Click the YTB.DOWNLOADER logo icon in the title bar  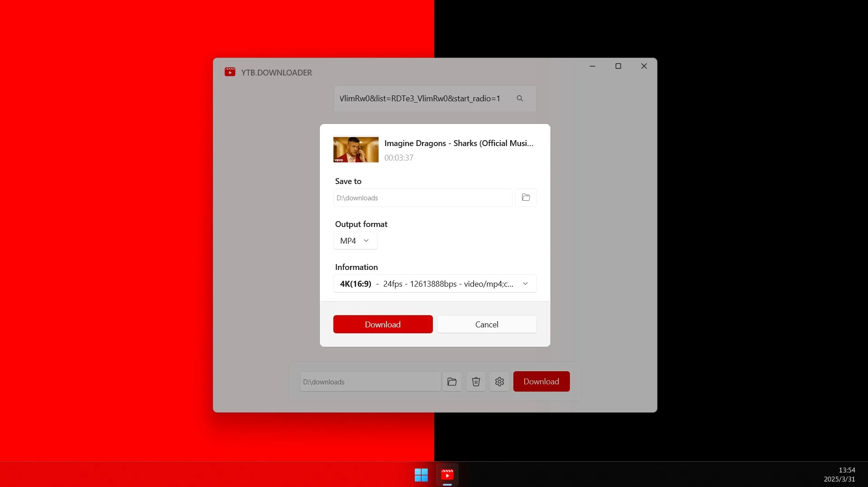tap(230, 72)
